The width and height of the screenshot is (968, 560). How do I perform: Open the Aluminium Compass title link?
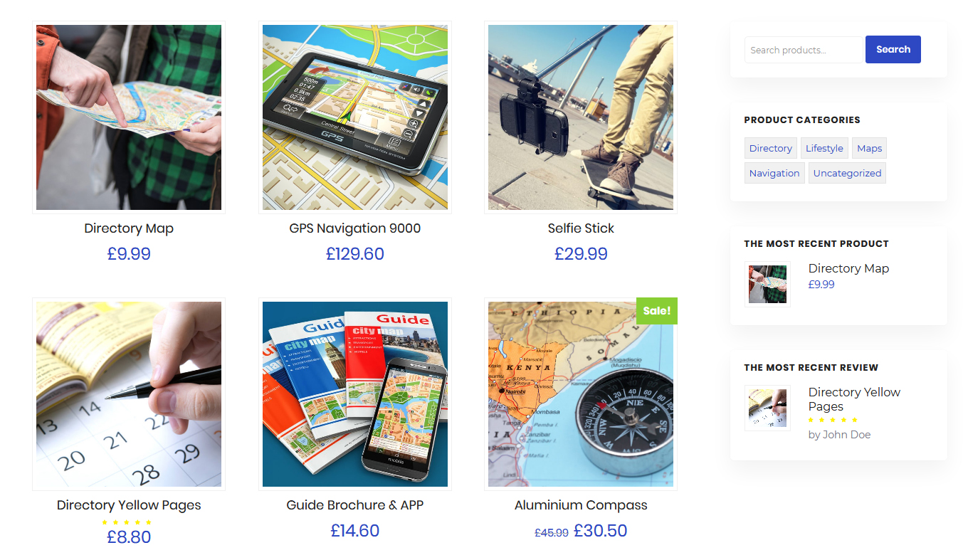coord(581,505)
